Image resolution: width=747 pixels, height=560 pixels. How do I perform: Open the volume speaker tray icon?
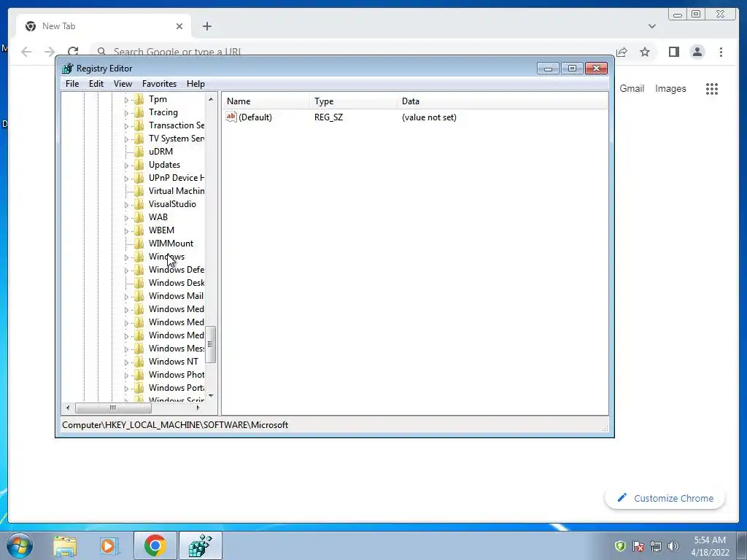pyautogui.click(x=673, y=546)
